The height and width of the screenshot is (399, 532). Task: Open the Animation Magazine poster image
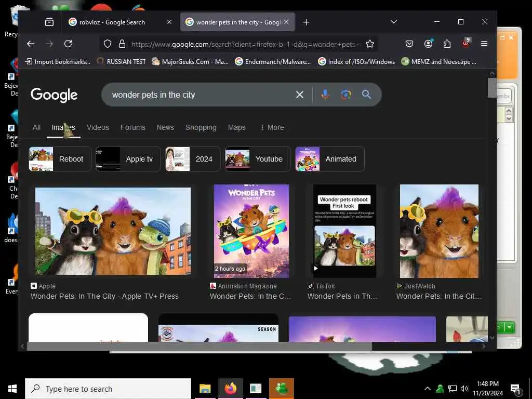tap(251, 231)
